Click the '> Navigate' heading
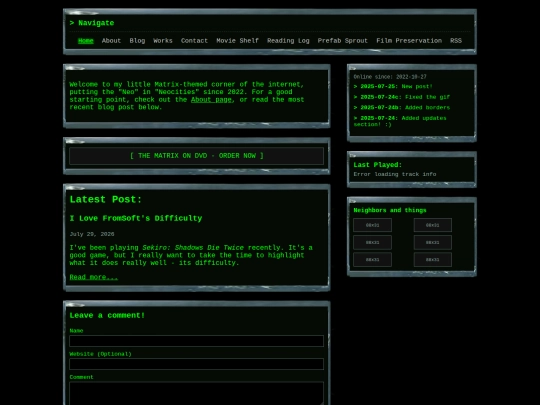 point(92,23)
